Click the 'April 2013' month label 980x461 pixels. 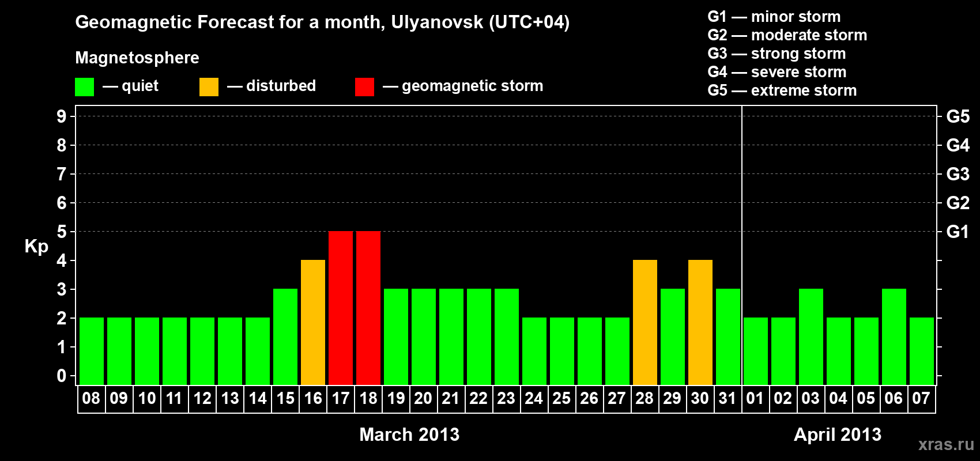838,434
